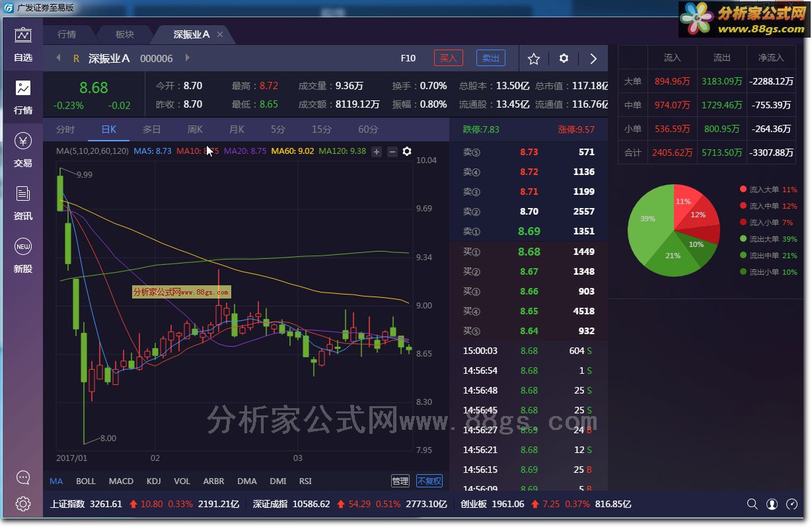Select the 多日 chart period tab
This screenshot has width=812, height=527.
tap(152, 129)
